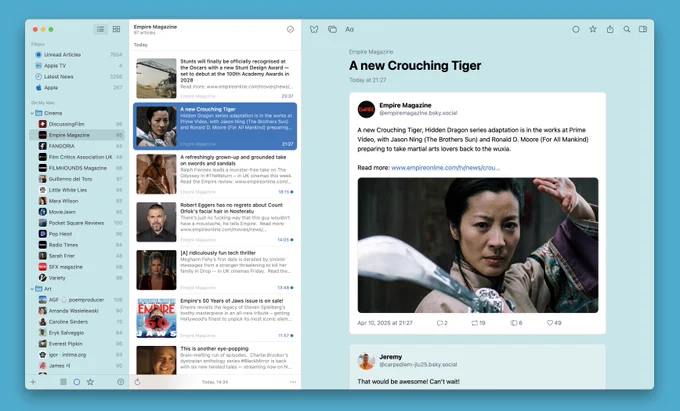
Task: Show unread only filter circle in sidebar footer
Action: click(76, 382)
